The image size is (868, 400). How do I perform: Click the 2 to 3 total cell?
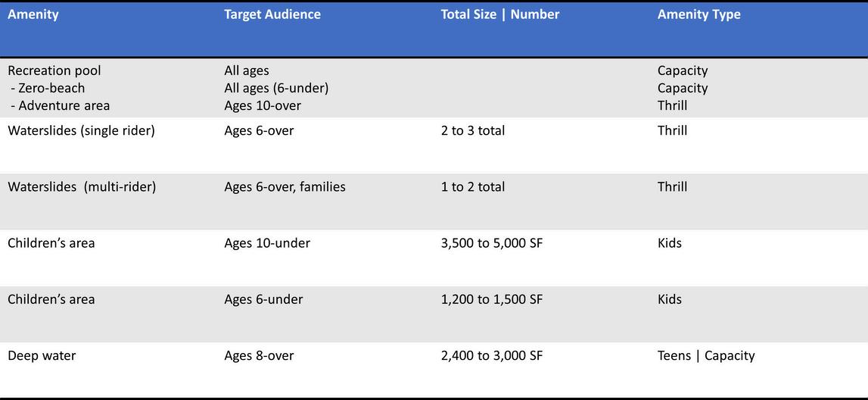[x=473, y=131]
